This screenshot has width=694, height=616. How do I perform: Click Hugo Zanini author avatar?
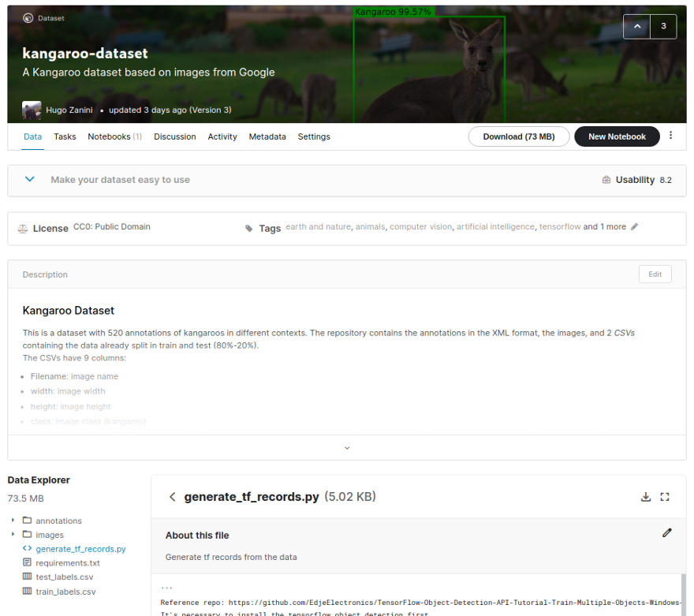(32, 110)
